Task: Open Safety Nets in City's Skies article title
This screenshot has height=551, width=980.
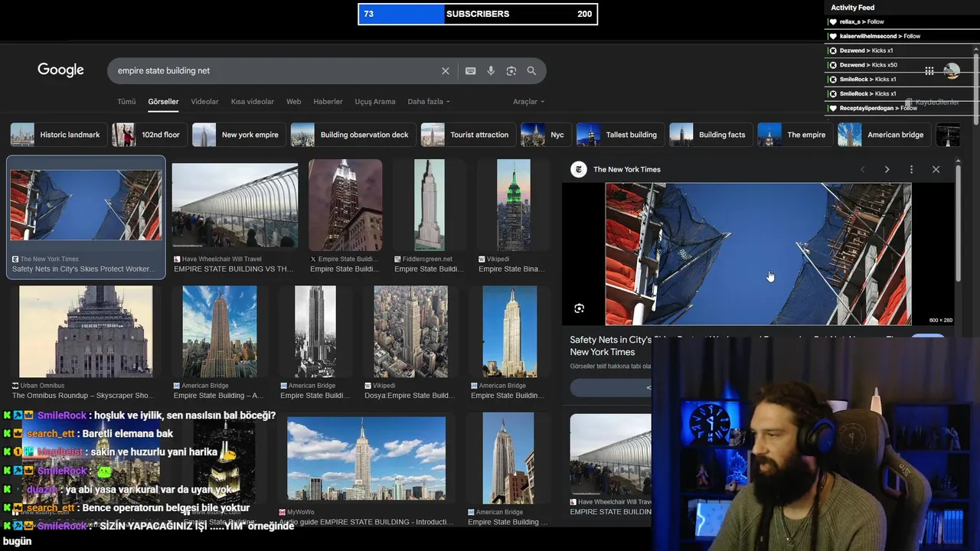Action: pyautogui.click(x=610, y=346)
